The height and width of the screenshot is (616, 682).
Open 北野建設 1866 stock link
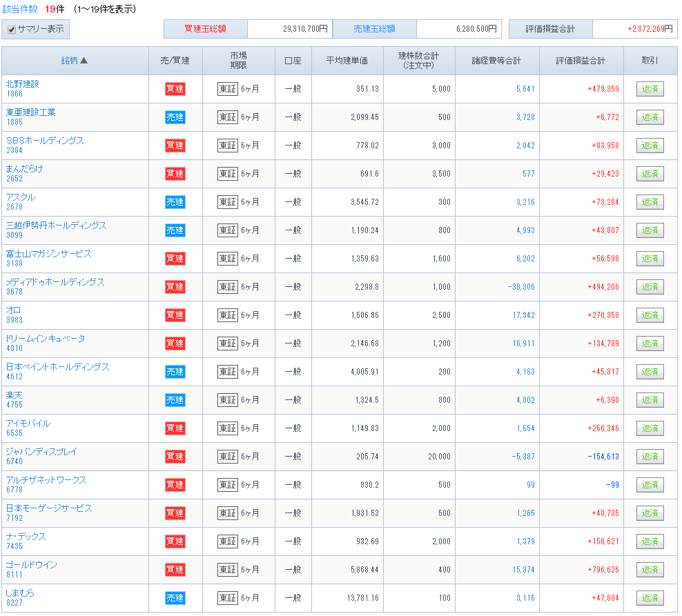click(x=23, y=88)
